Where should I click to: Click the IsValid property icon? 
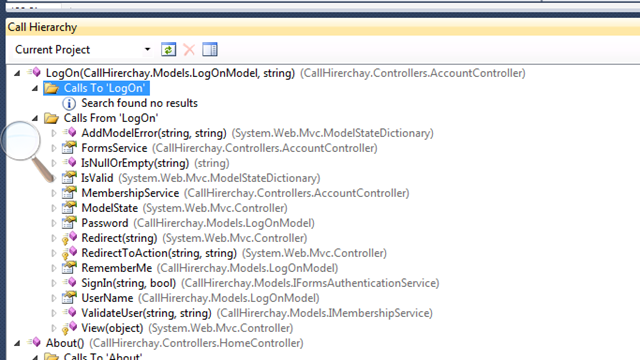[69, 178]
